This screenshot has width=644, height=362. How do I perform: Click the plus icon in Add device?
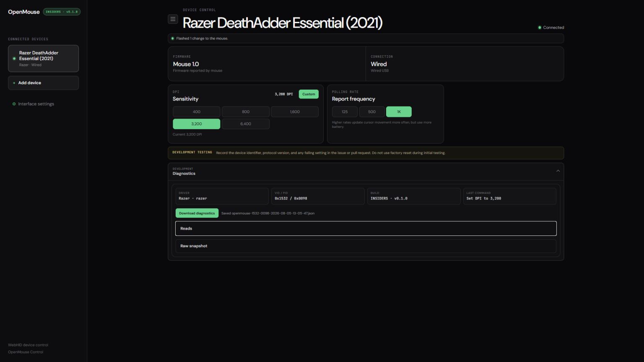click(14, 83)
